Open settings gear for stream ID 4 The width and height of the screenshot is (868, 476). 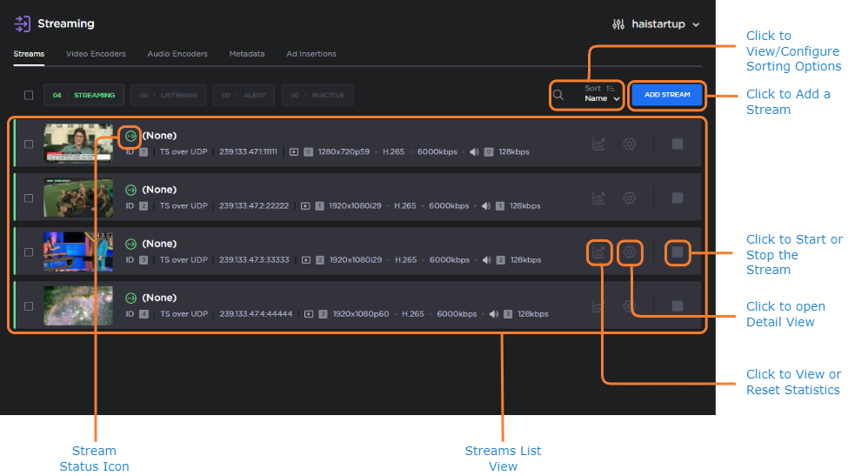(x=630, y=306)
